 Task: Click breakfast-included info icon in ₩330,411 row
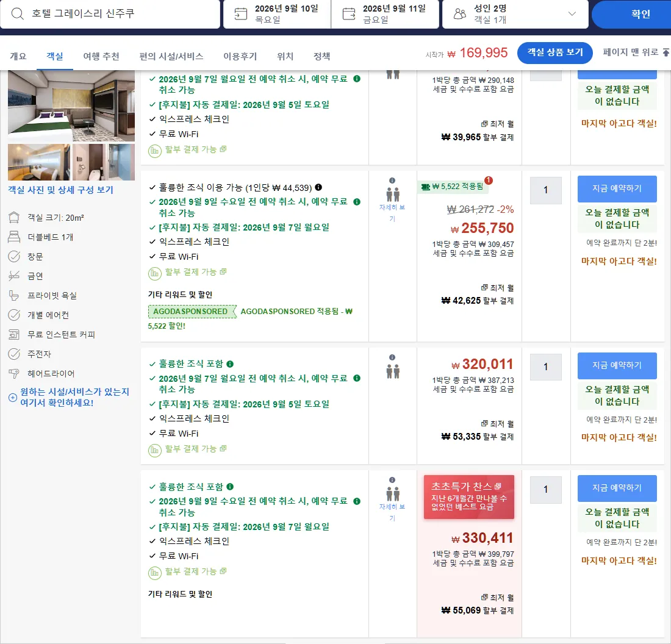pyautogui.click(x=230, y=487)
